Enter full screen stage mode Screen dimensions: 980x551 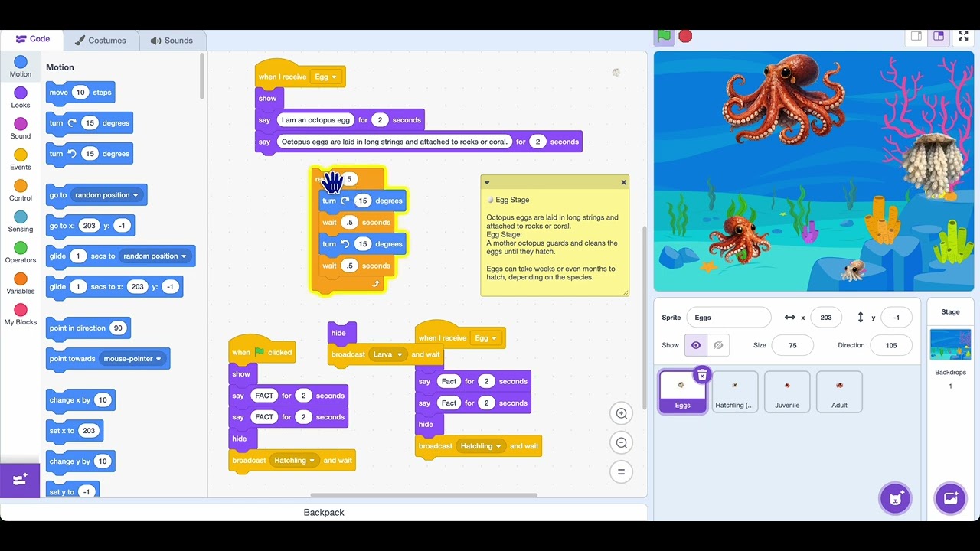pos(964,36)
